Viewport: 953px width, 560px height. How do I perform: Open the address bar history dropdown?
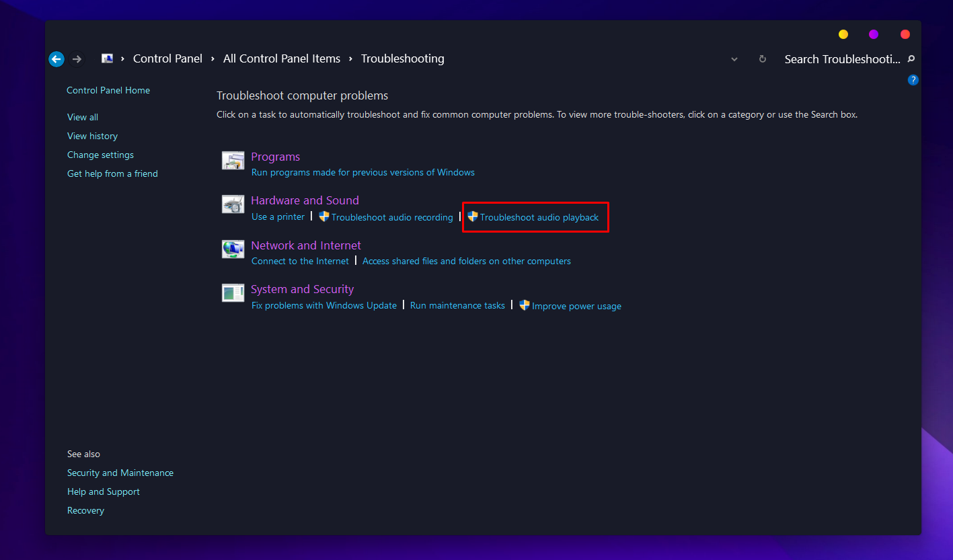pos(734,59)
